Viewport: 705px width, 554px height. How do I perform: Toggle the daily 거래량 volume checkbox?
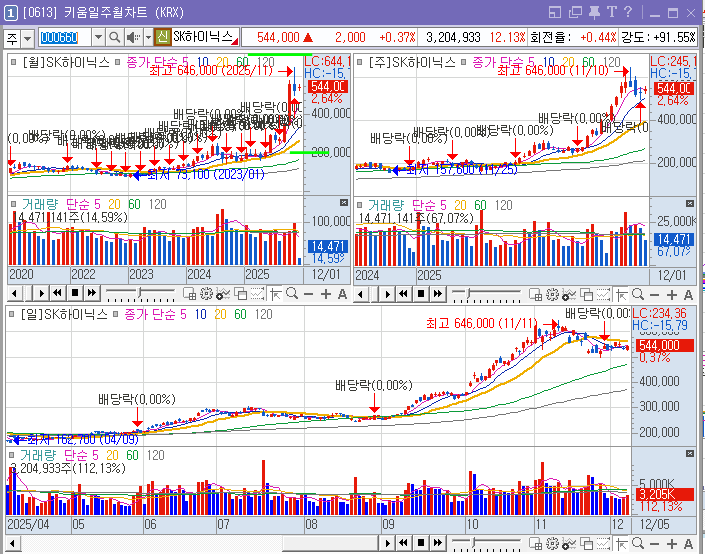tap(12, 455)
